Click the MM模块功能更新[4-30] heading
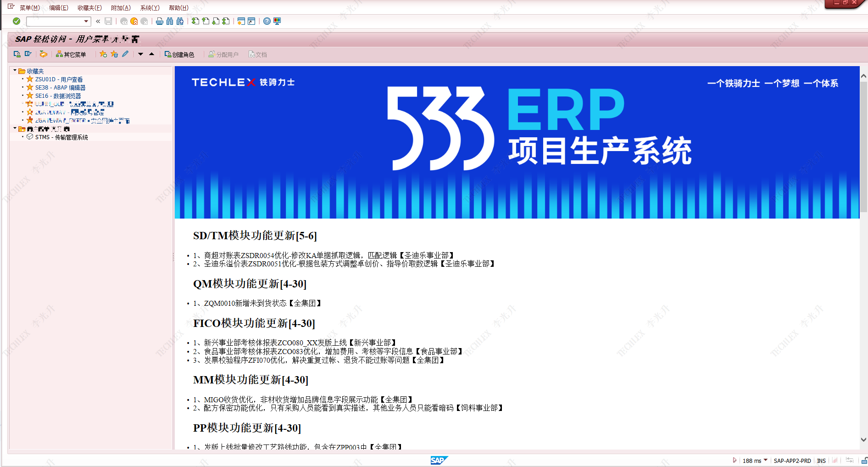This screenshot has height=467, width=868. coord(251,380)
